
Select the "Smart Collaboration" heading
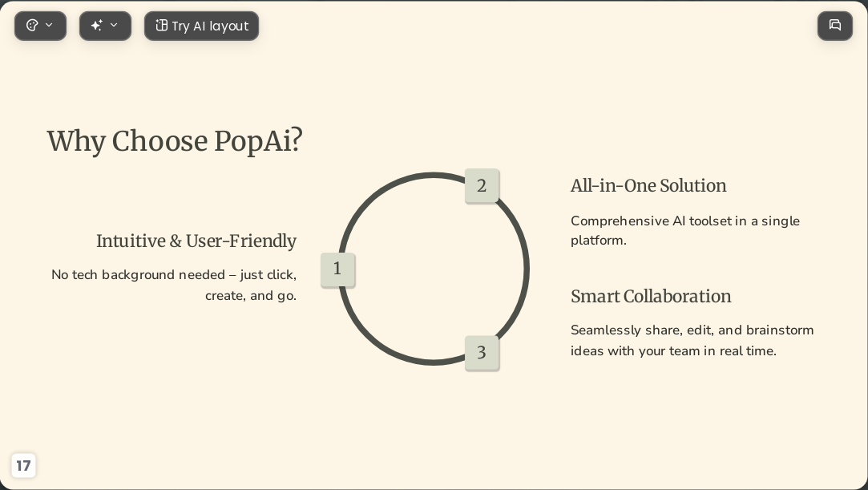tap(651, 297)
